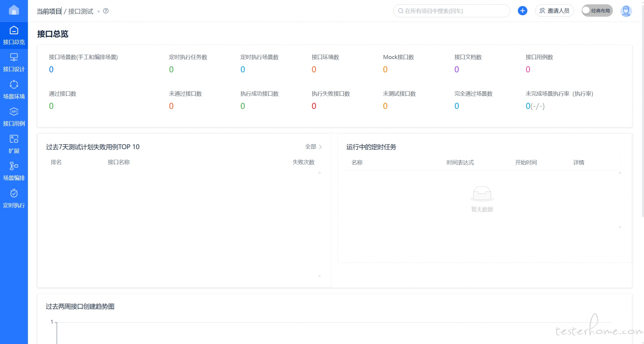Image resolution: width=644 pixels, height=344 pixels.
Task: Click the 详情 column header
Action: point(579,163)
